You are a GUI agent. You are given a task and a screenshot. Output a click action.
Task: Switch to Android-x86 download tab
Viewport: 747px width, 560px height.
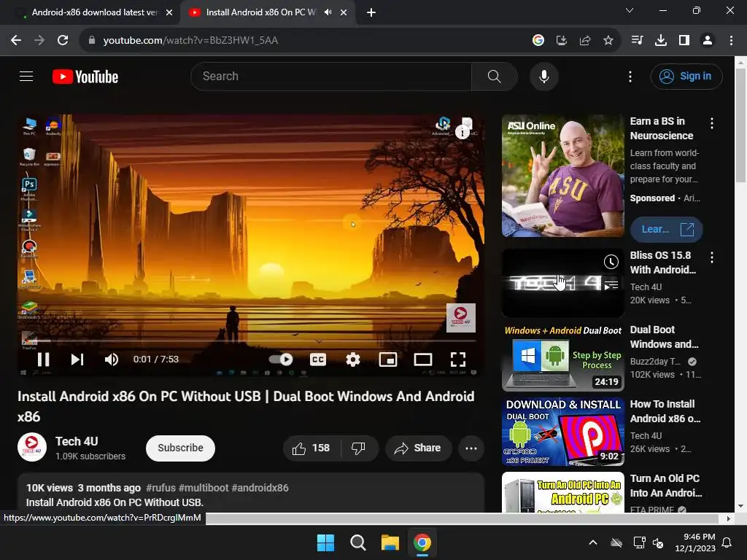point(94,12)
